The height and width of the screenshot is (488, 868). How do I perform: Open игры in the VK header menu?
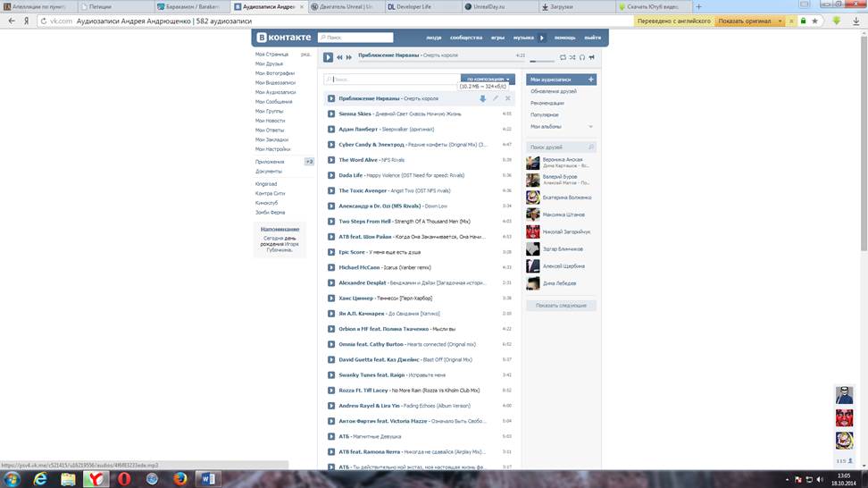click(497, 38)
